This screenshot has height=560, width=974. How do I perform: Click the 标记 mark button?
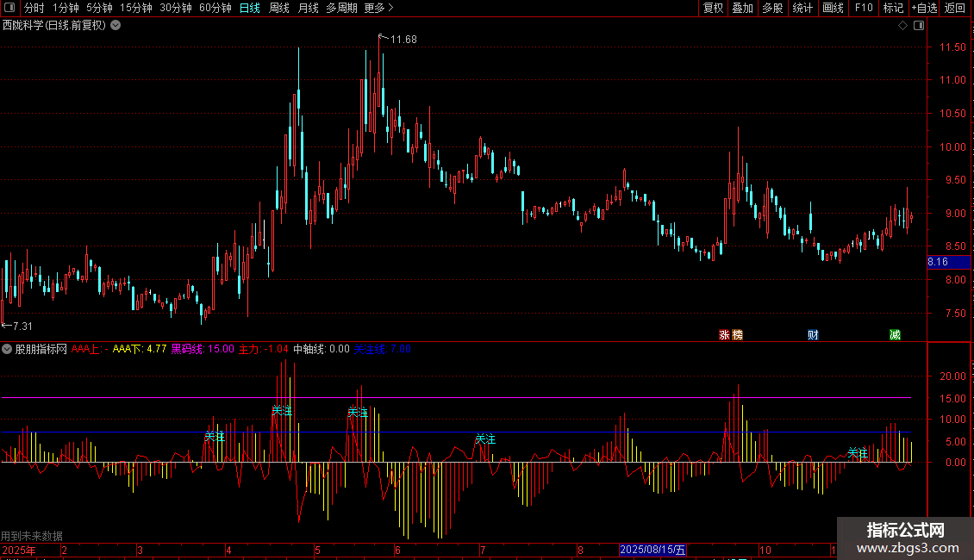click(x=893, y=8)
